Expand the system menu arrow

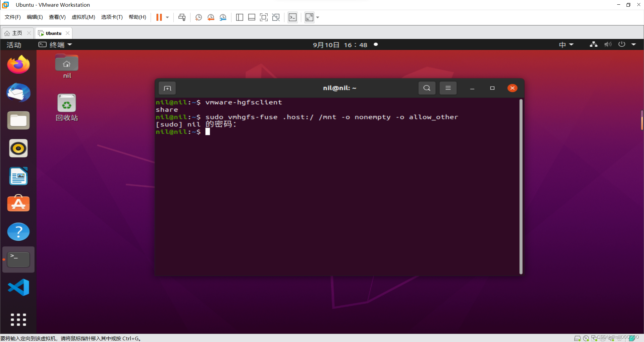pyautogui.click(x=634, y=44)
